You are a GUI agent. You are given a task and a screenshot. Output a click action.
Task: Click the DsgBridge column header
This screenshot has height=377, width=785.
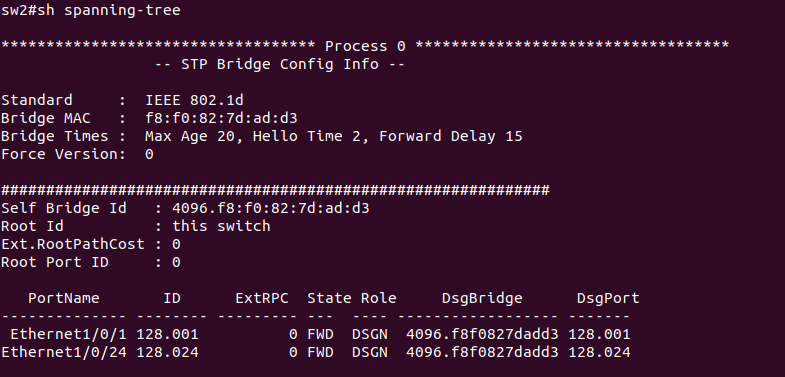tap(482, 298)
